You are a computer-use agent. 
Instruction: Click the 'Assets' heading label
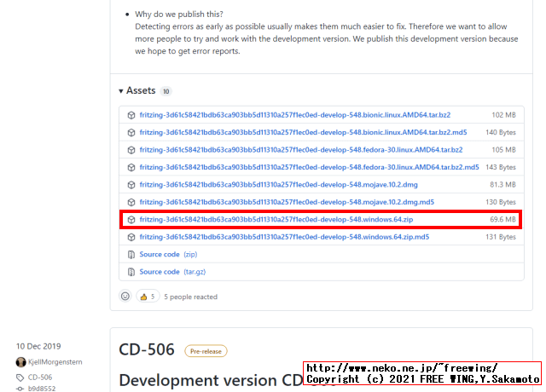141,91
